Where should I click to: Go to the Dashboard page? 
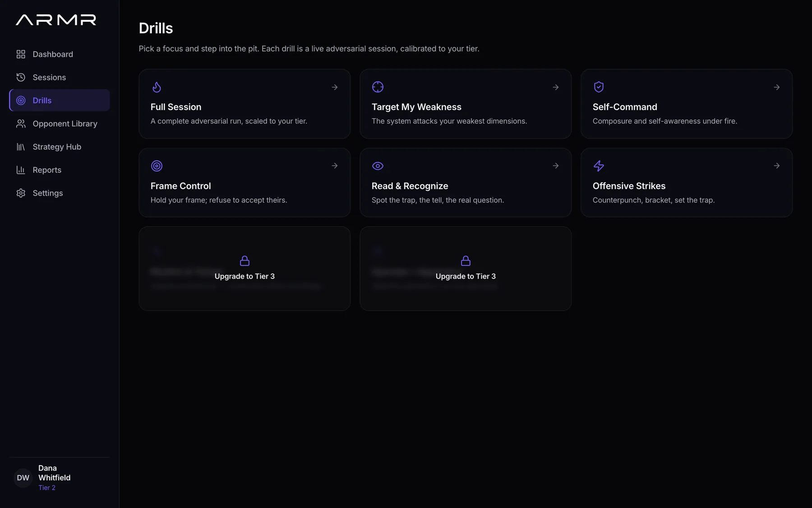coord(60,54)
